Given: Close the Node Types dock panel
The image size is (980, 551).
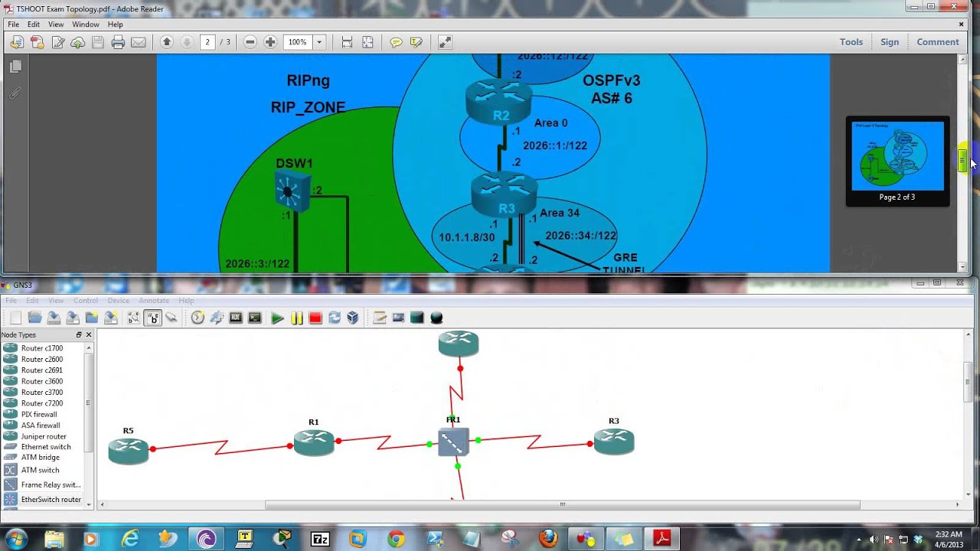Looking at the screenshot, I should pos(88,335).
